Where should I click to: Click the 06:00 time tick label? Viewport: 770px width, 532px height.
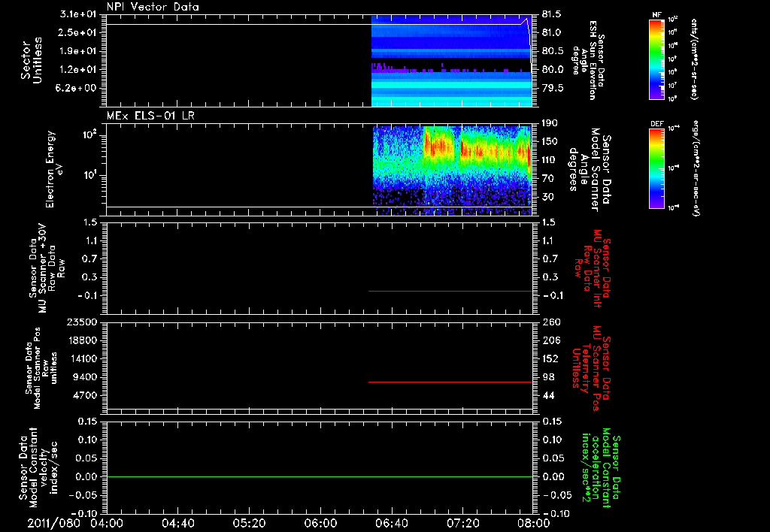320,523
